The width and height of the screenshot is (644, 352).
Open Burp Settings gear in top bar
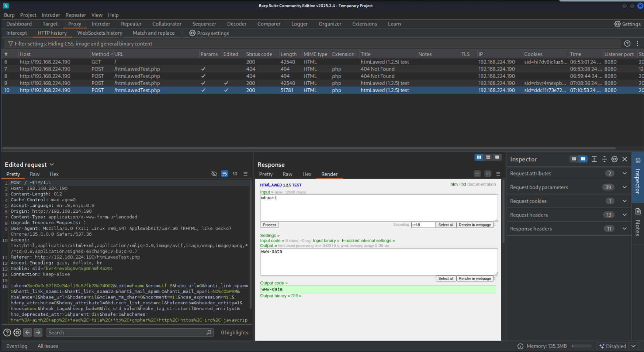coord(617,24)
